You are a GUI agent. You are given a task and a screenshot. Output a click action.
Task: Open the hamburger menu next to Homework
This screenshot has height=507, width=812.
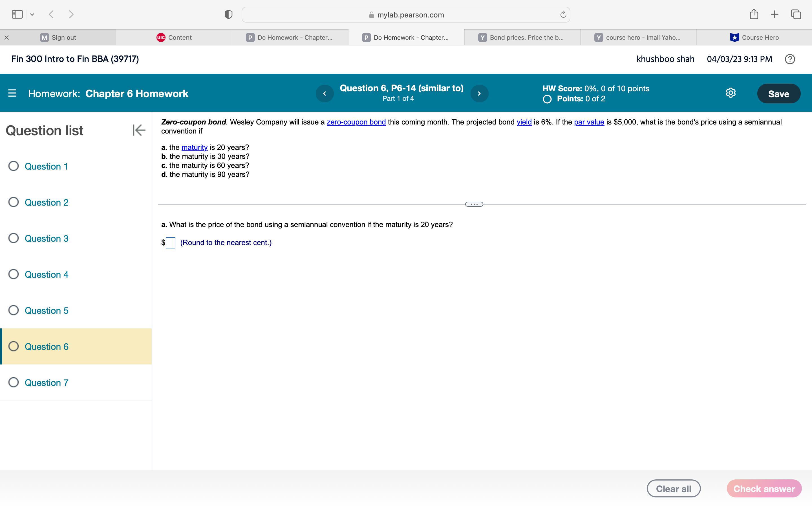[x=12, y=93]
